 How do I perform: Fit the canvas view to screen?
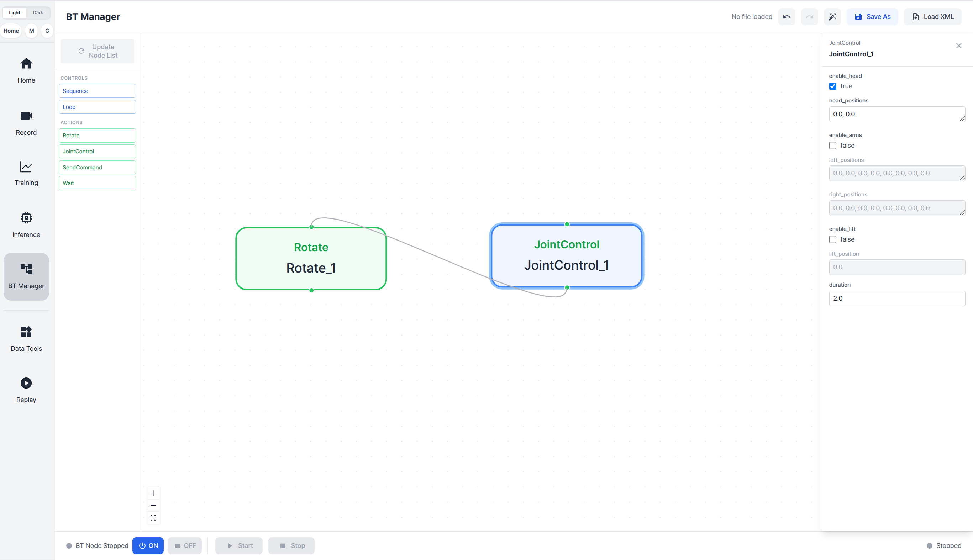click(x=153, y=518)
